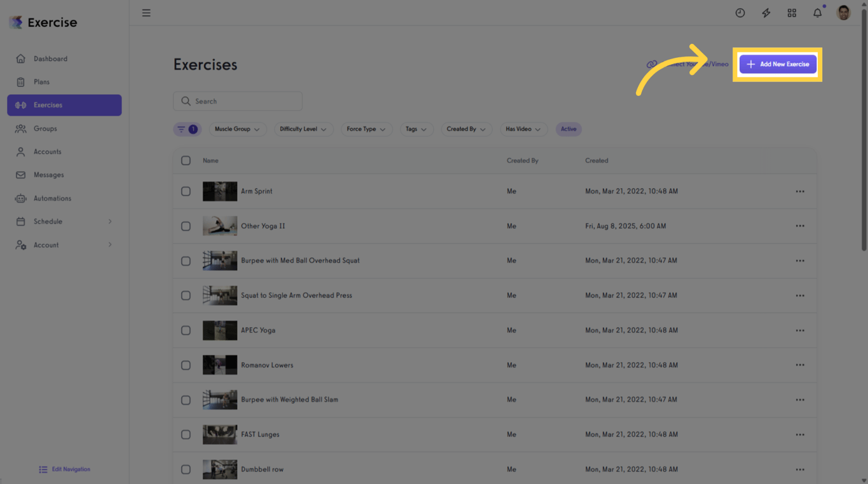This screenshot has width=868, height=484.
Task: Click the Created By column header
Action: pos(522,161)
